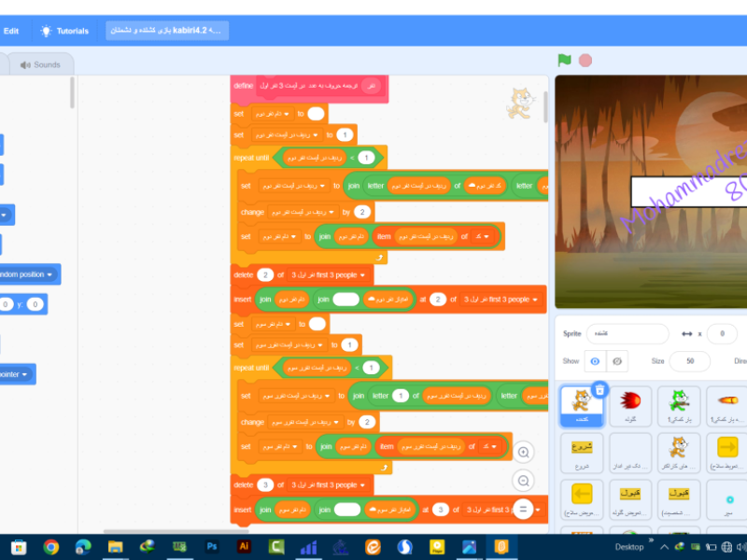Click the Desktop toolbar label in taskbar

coord(628,547)
